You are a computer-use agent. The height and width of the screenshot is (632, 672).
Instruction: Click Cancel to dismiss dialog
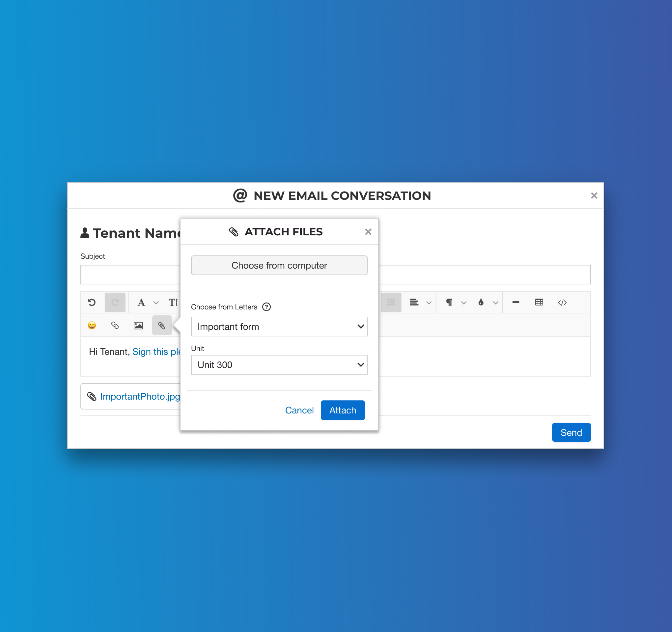click(299, 410)
